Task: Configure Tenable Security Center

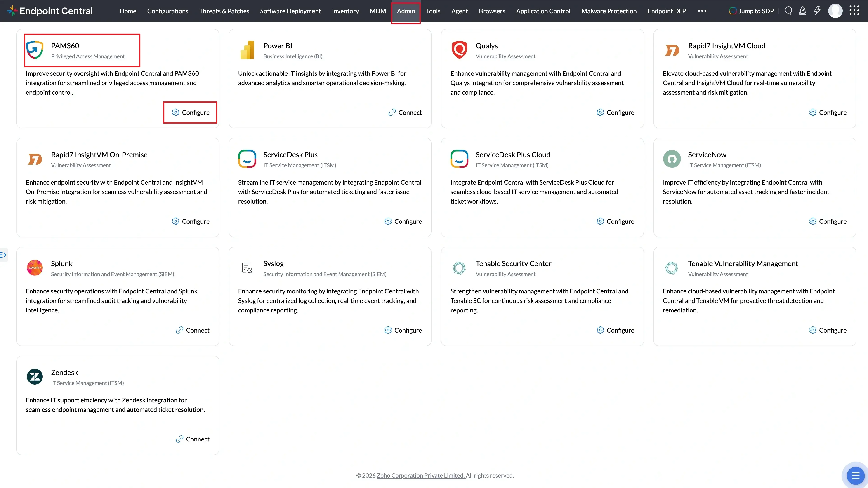Action: [x=615, y=330]
